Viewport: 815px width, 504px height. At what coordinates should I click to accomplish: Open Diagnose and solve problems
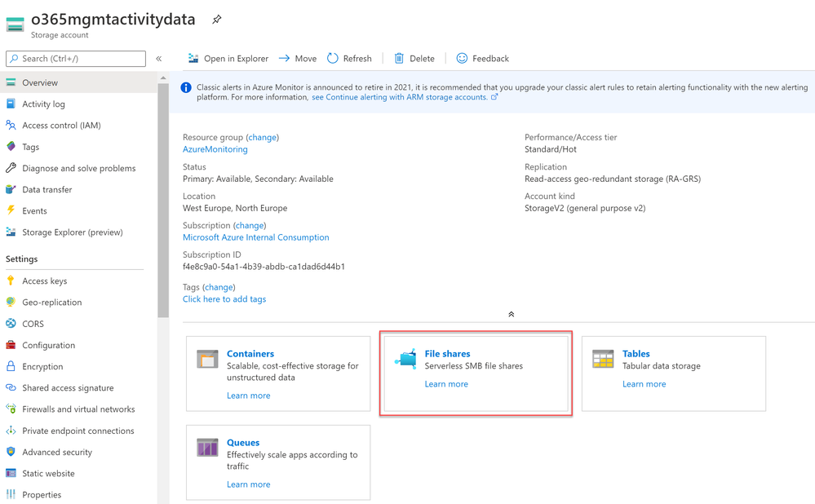(78, 168)
